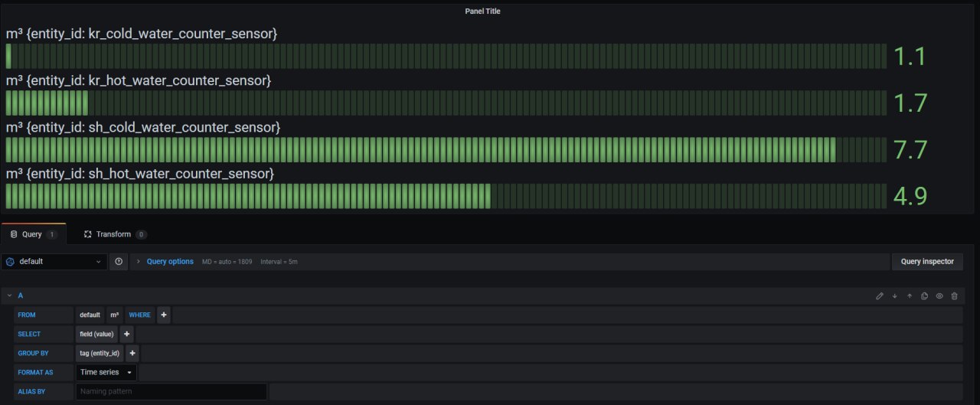
Task: Click the kr_hot_water_counter_sensor gauge bar
Action: 446,103
